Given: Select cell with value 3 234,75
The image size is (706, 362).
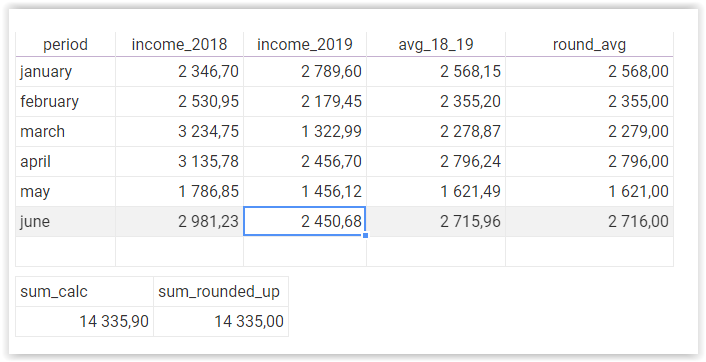Looking at the screenshot, I should [x=179, y=131].
